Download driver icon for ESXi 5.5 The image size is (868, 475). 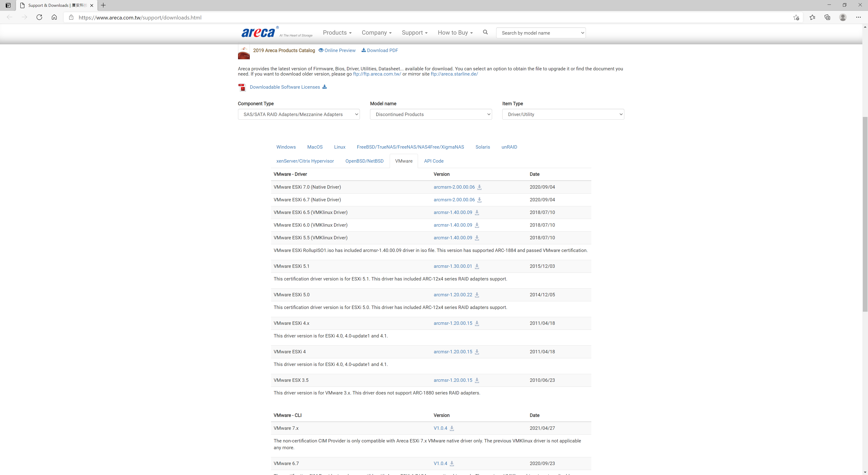(477, 238)
